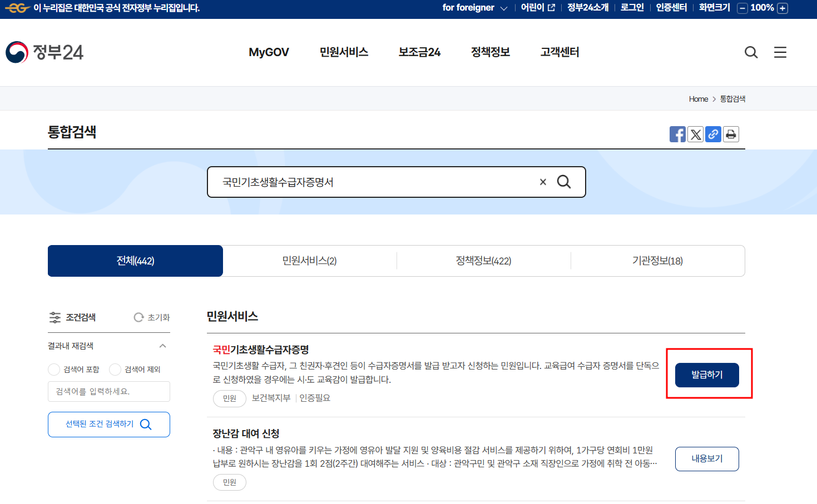This screenshot has width=817, height=504.
Task: Click the 발급하기 button for 국민기초생활수급자증명
Action: click(706, 375)
